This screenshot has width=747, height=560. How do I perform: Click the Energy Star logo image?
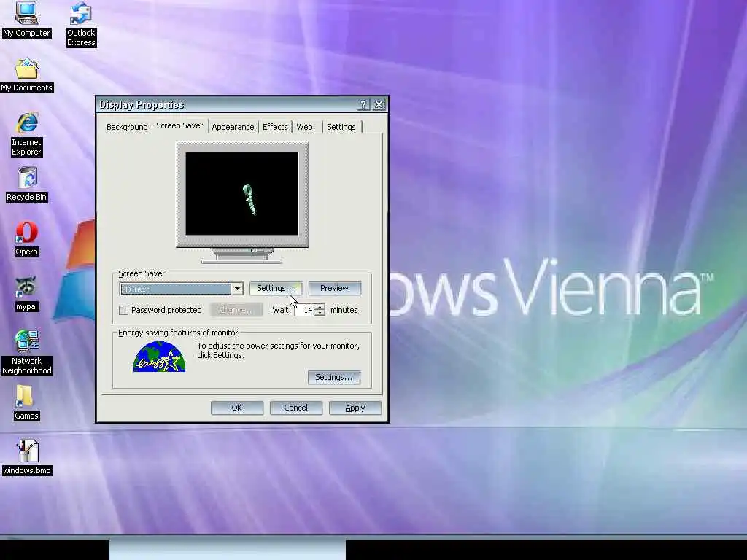(x=159, y=357)
